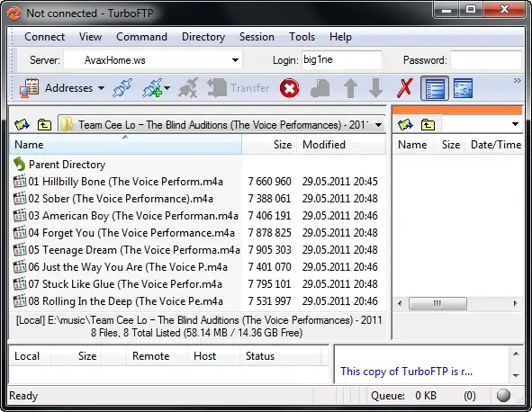Click the Password input field
The image size is (532, 412).
485,60
